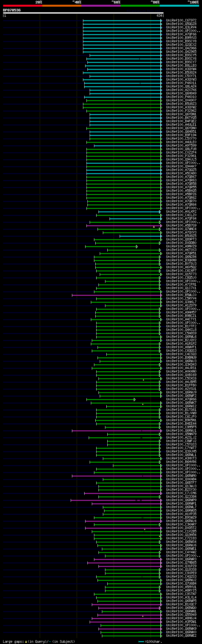Select label UniRef100_A7QQZ5

coord(181,170)
